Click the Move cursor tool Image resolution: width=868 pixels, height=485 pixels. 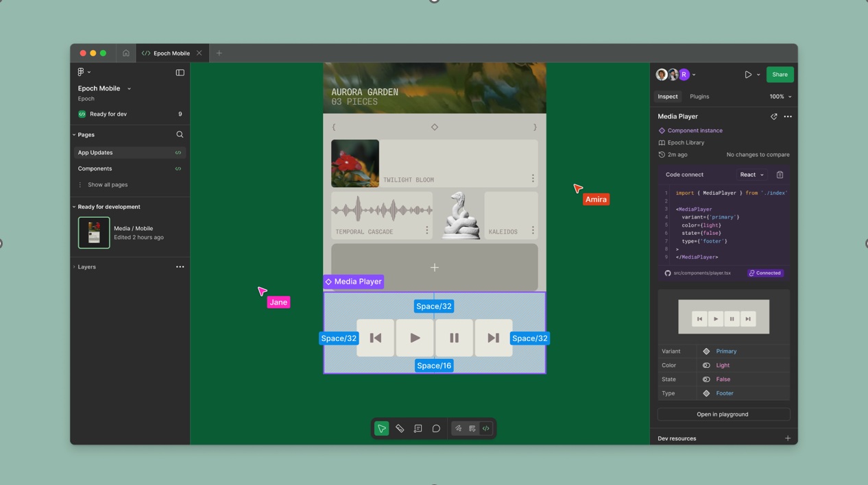point(382,429)
